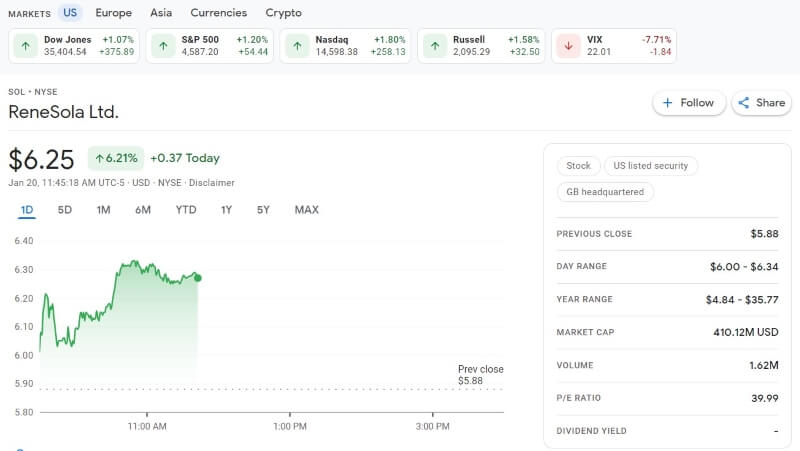Viewport: 800px width, 451px height.
Task: Click the Prev close $5.88 chart label
Action: pyautogui.click(x=480, y=374)
